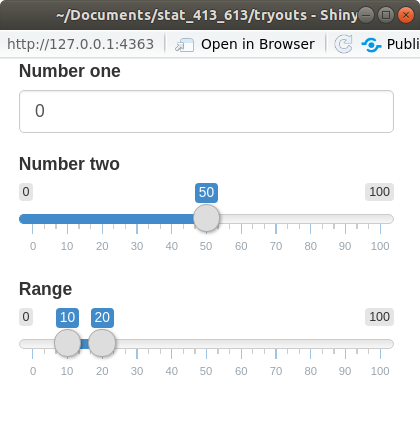Click the 100 max label of Number two
Screen dimensions: 420x426
click(379, 192)
